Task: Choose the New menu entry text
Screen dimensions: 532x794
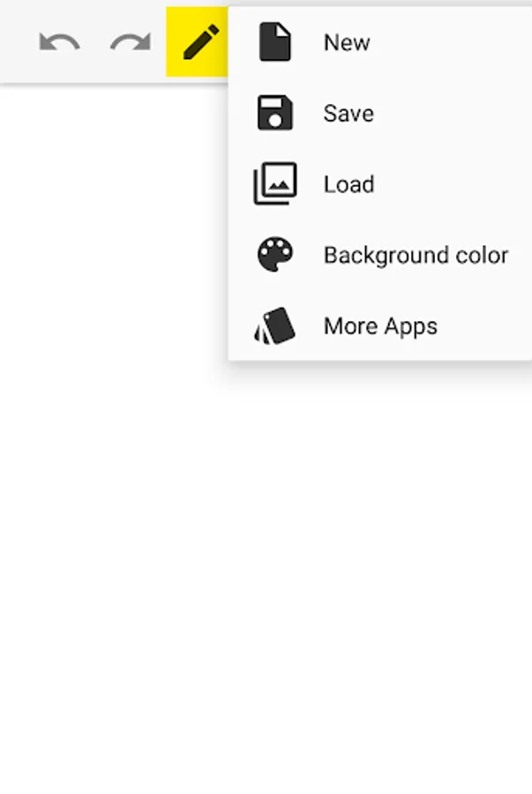Action: [347, 42]
